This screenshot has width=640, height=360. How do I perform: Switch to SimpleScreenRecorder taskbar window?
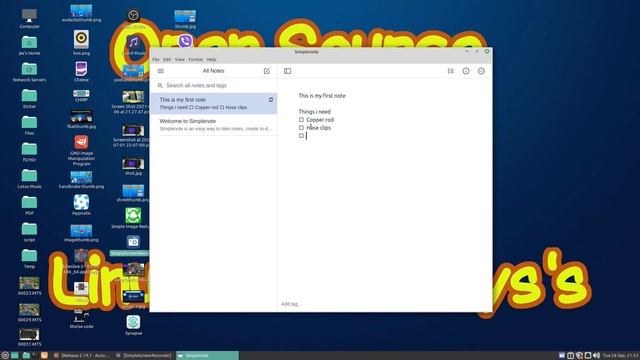tap(144, 356)
